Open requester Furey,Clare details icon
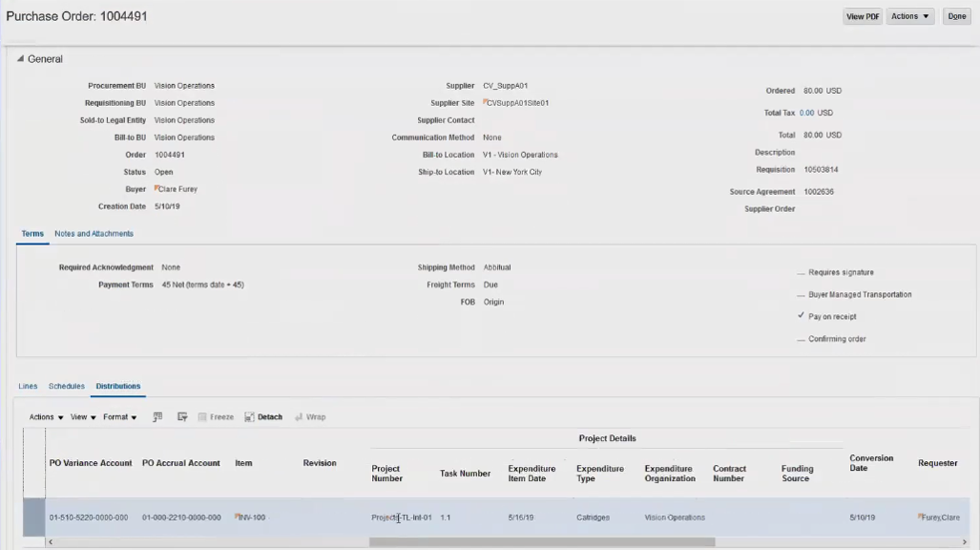980x550 pixels. click(x=919, y=516)
